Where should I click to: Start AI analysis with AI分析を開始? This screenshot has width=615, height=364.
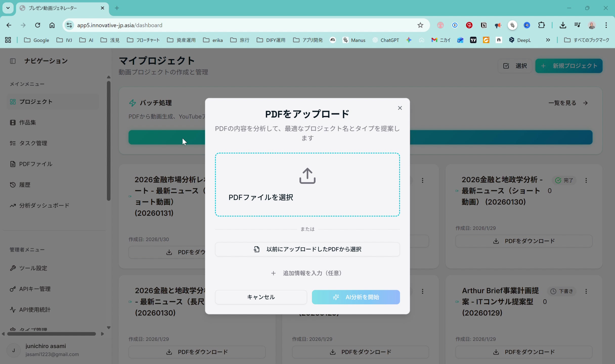tap(356, 297)
